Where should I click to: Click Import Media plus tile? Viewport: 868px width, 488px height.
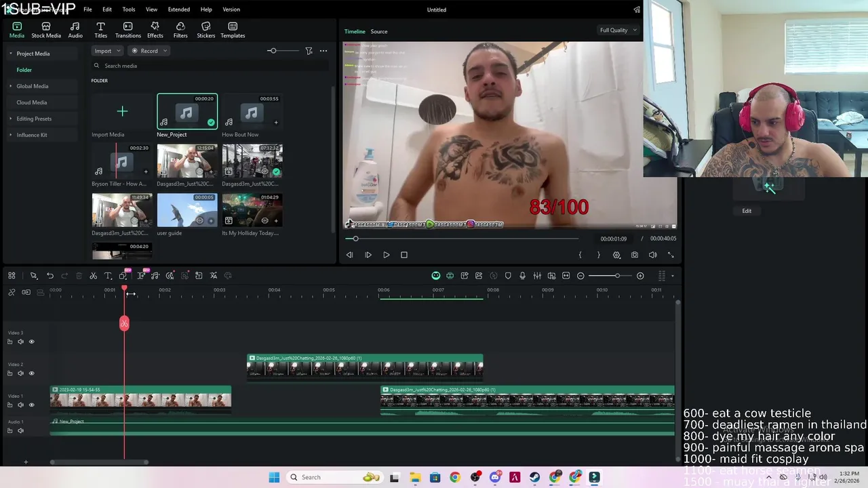coord(122,111)
